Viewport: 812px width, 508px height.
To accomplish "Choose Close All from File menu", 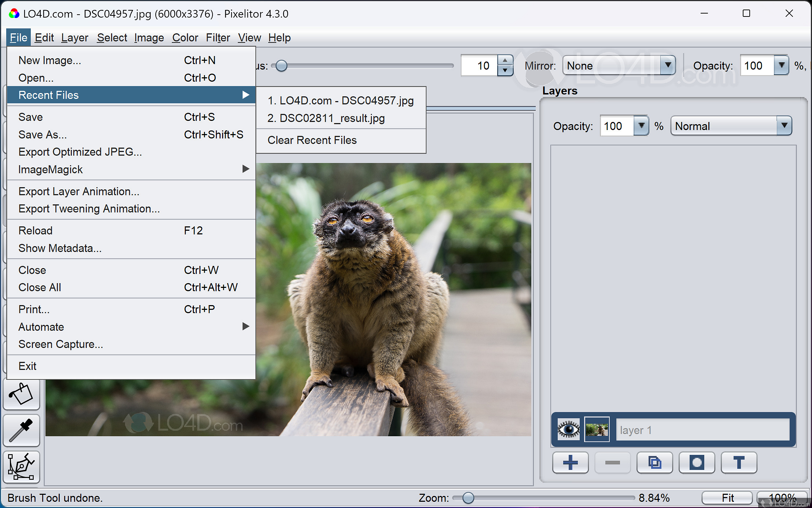I will pyautogui.click(x=131, y=287).
